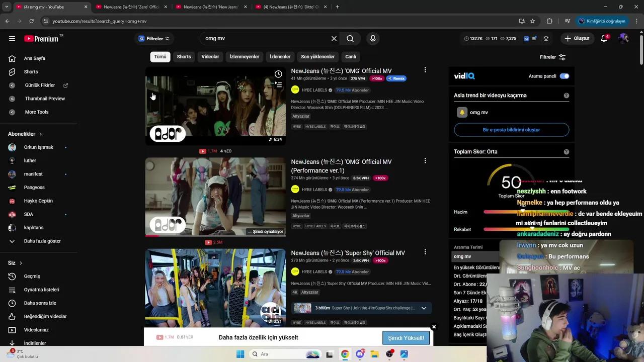Open the vidIQ list icon in header
The height and width of the screenshot is (362, 644).
(534, 39)
